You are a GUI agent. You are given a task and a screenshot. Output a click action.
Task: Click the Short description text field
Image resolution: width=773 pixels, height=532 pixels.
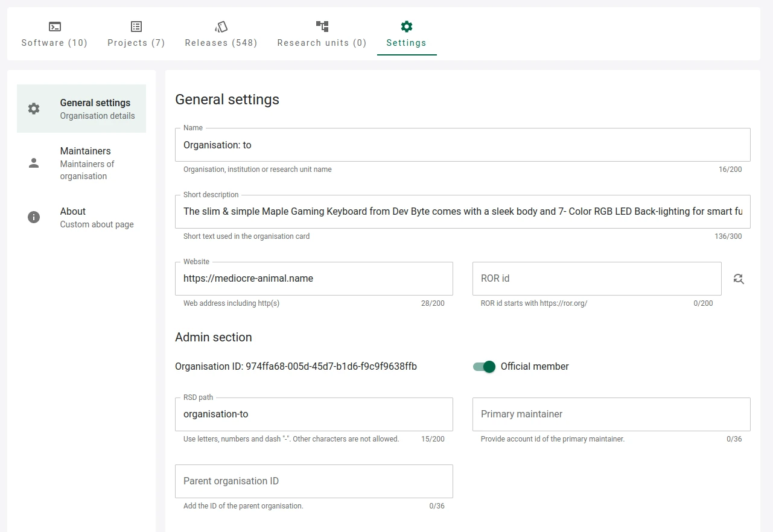click(x=462, y=212)
